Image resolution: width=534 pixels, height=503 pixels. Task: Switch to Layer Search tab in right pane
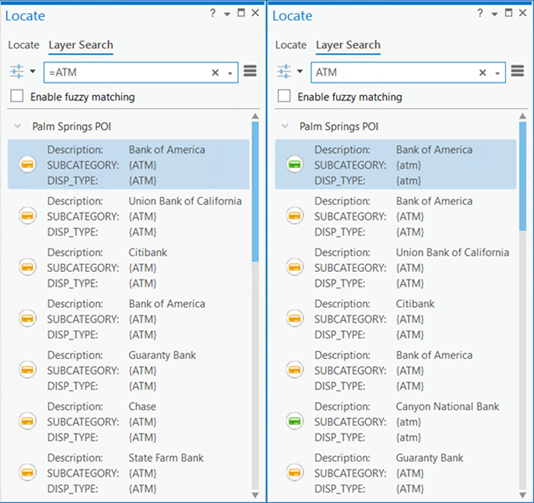point(348,45)
